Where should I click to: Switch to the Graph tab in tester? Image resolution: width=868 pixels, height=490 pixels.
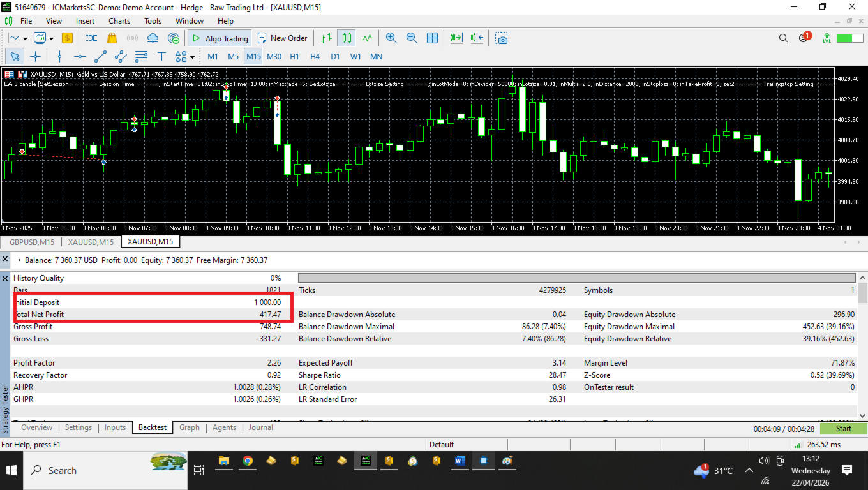(x=189, y=427)
